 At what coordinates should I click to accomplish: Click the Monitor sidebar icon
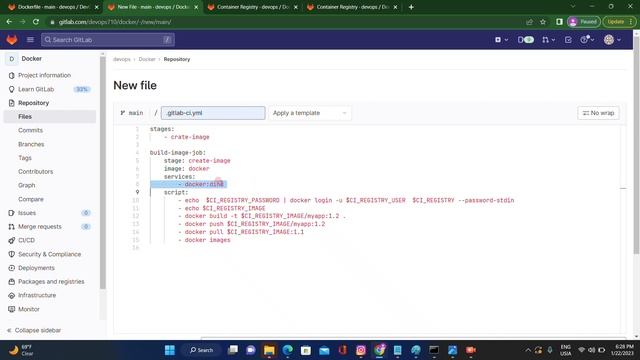(11, 309)
